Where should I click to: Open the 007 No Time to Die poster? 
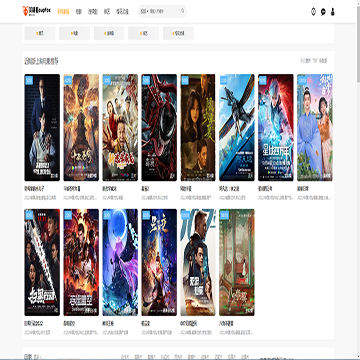198,262
